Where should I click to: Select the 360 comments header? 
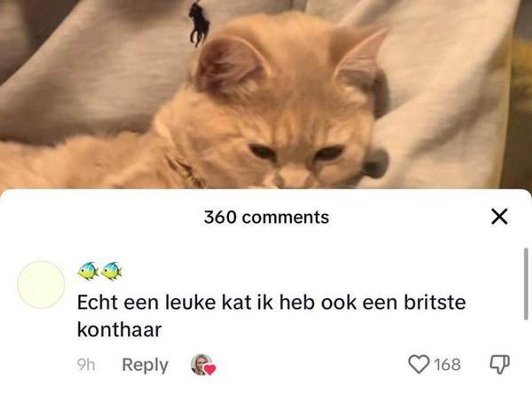pyautogui.click(x=266, y=217)
